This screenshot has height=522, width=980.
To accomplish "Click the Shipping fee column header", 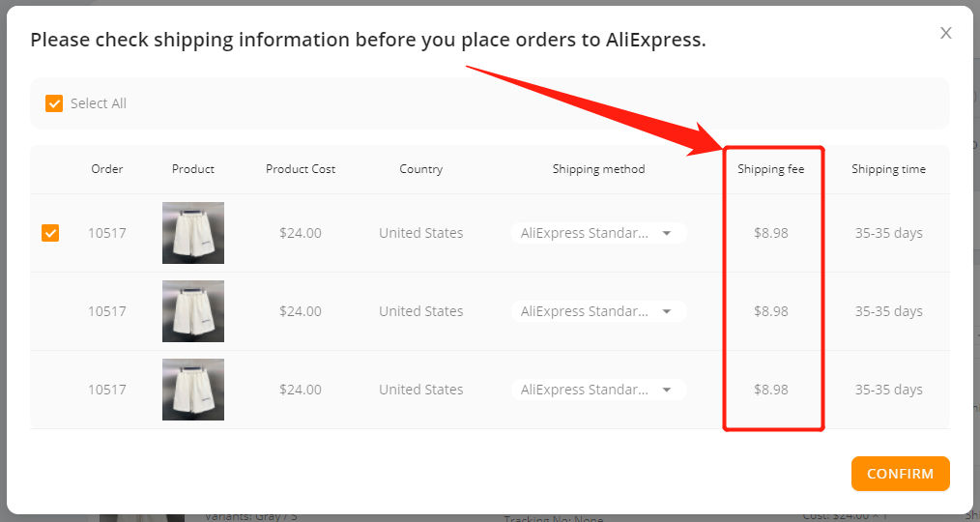I will coord(770,169).
